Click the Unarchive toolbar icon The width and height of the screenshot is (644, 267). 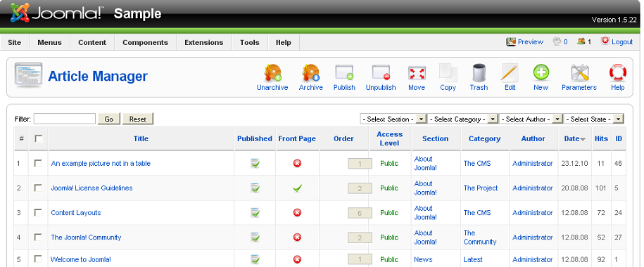(x=272, y=73)
